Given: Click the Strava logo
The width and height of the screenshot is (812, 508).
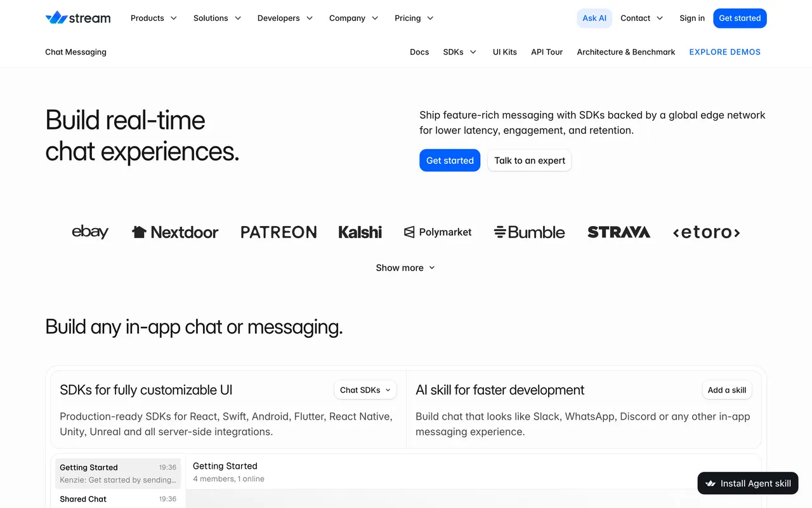Looking at the screenshot, I should pos(619,232).
